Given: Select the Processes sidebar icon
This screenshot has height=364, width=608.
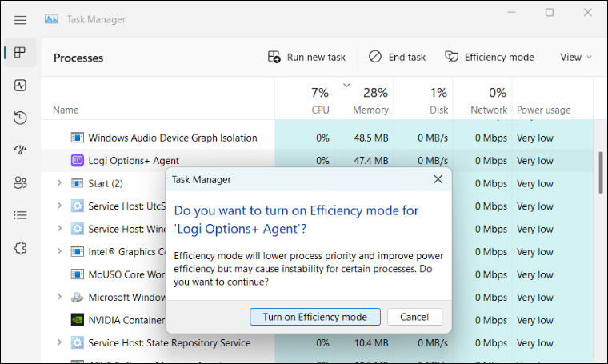Looking at the screenshot, I should (x=20, y=54).
